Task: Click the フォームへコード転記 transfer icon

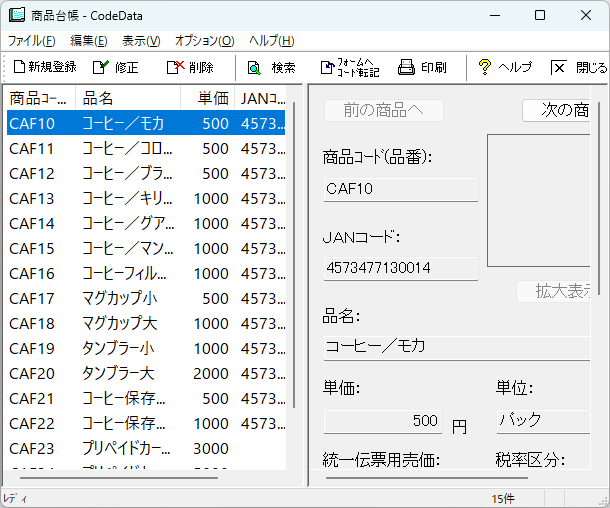Action: [327, 67]
